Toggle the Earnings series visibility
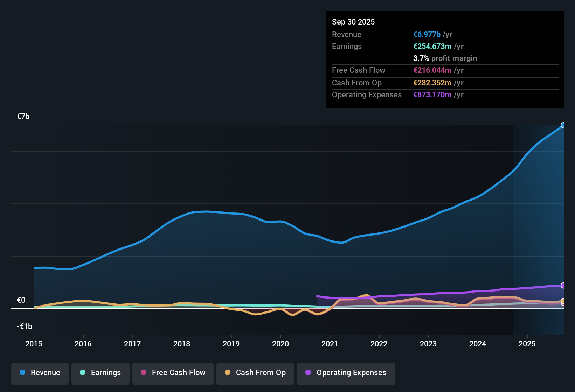The height and width of the screenshot is (392, 575). [100, 373]
